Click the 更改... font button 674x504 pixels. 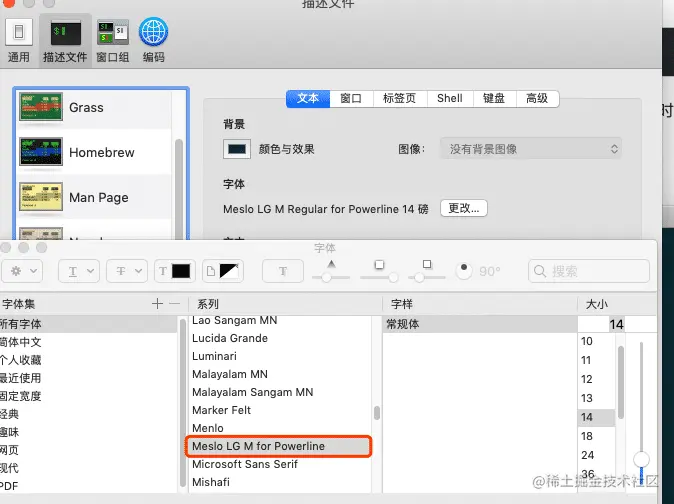(x=464, y=208)
